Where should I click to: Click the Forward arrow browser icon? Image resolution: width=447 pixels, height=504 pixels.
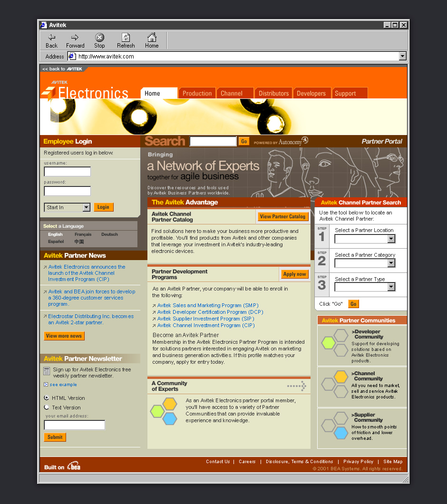coord(75,38)
